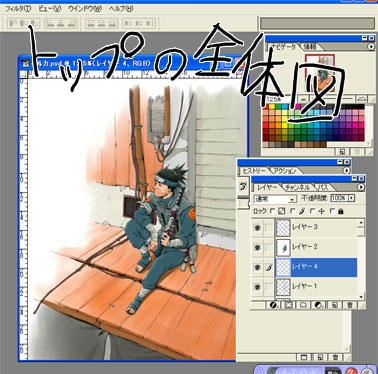Click Navigator zoom out icon
This screenshot has width=378, height=374.
pos(303,99)
